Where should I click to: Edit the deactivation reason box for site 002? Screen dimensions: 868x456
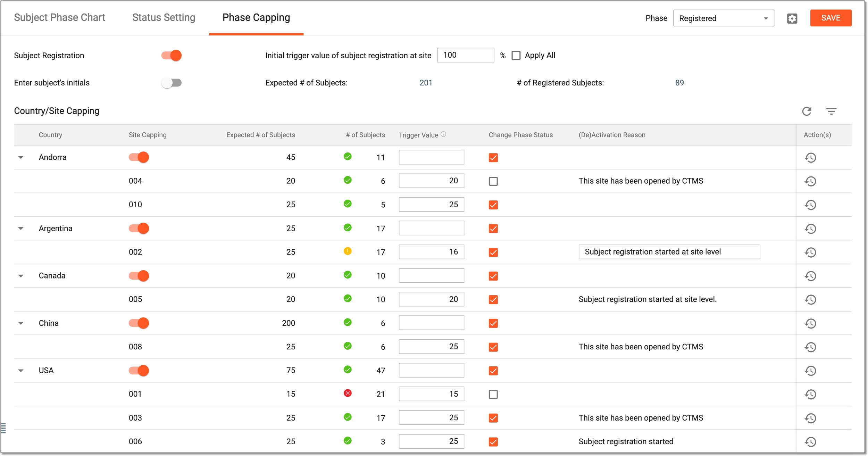click(x=669, y=252)
